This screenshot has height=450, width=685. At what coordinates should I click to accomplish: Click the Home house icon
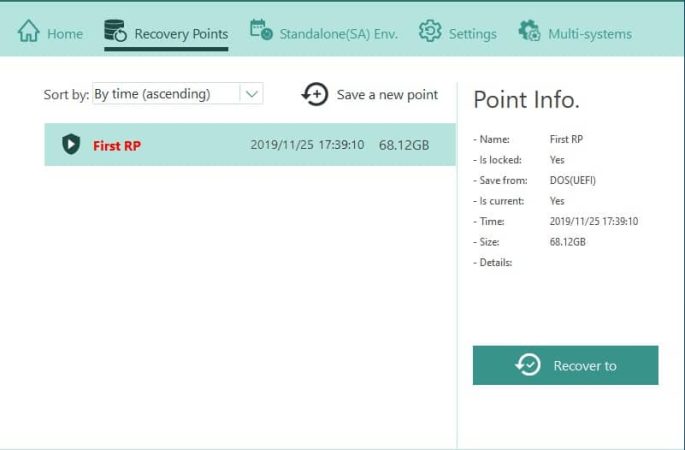(28, 32)
